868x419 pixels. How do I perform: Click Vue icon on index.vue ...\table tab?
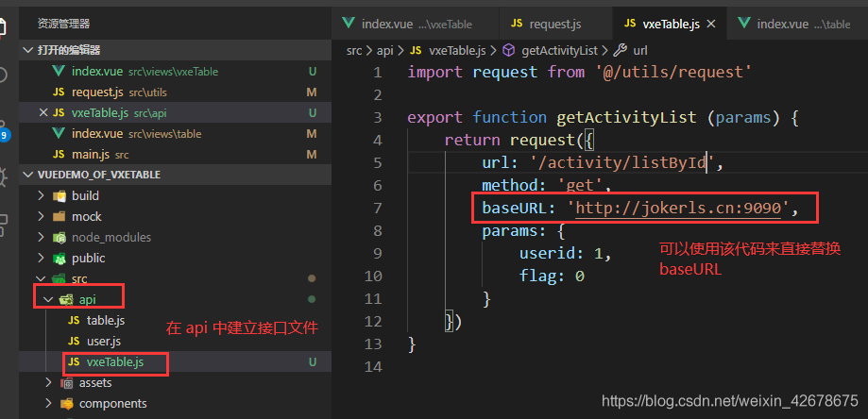tap(744, 24)
